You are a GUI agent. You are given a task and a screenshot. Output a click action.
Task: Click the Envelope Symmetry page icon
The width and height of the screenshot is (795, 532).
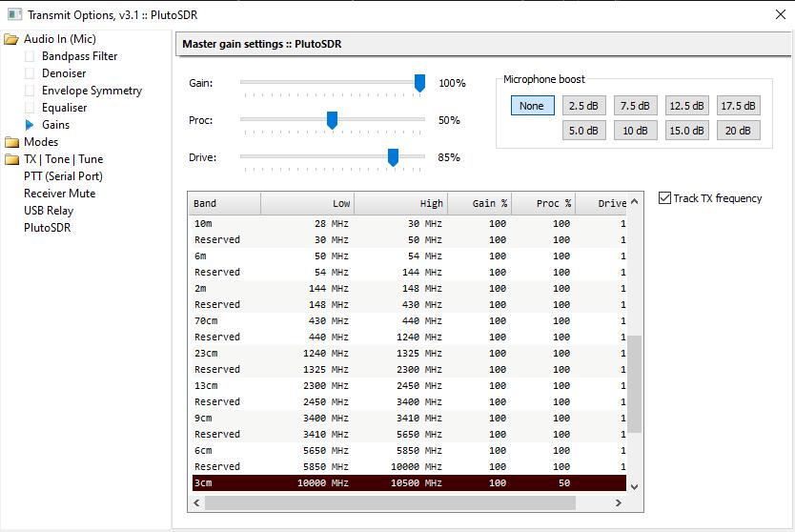(x=30, y=91)
